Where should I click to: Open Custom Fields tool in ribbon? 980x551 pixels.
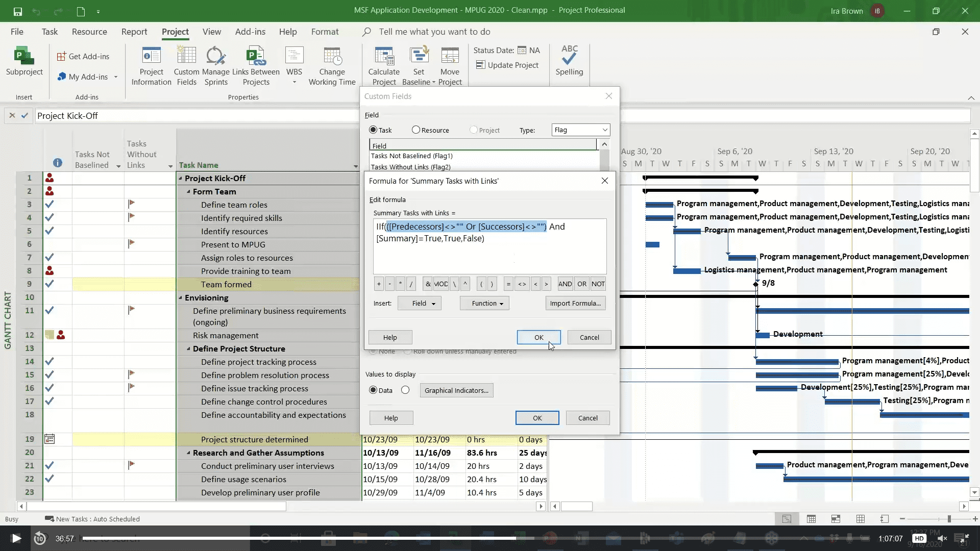pyautogui.click(x=186, y=66)
